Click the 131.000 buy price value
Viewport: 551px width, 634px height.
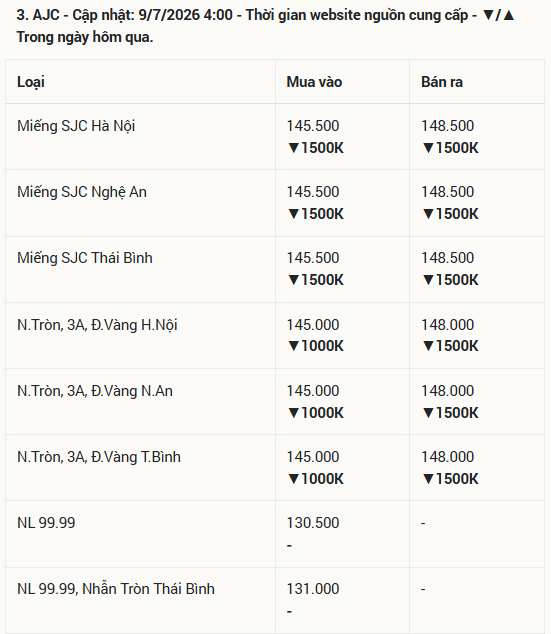[x=313, y=589]
